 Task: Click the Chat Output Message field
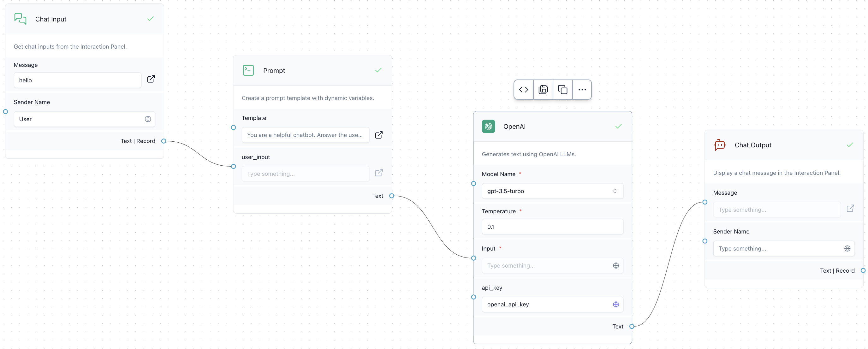[777, 210]
